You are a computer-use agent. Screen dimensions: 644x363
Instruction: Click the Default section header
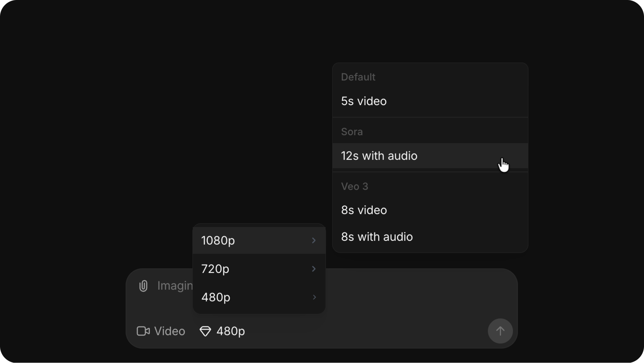(358, 77)
